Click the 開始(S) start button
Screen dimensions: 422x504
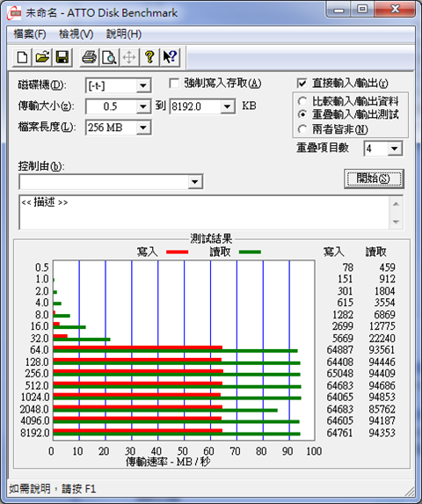[374, 179]
